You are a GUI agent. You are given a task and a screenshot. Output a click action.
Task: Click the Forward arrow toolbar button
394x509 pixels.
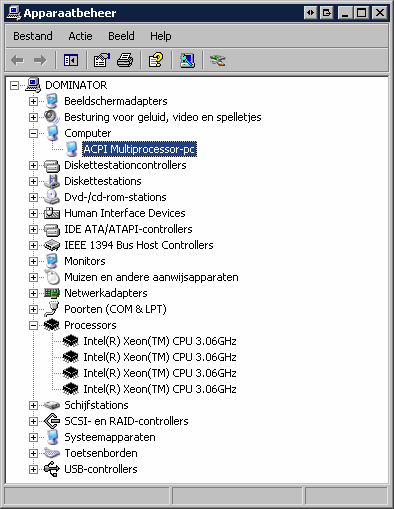click(x=40, y=60)
